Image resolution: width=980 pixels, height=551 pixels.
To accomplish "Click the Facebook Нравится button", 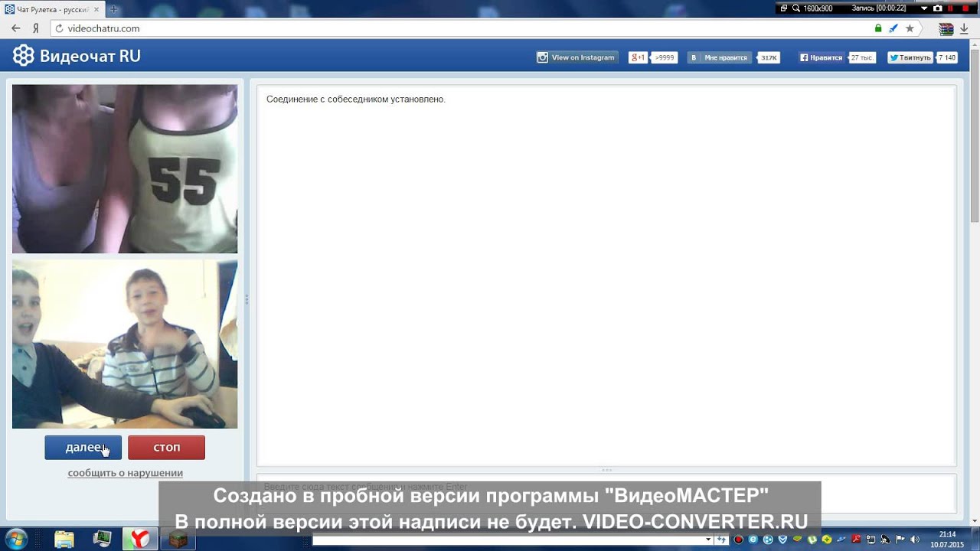I will pos(821,57).
